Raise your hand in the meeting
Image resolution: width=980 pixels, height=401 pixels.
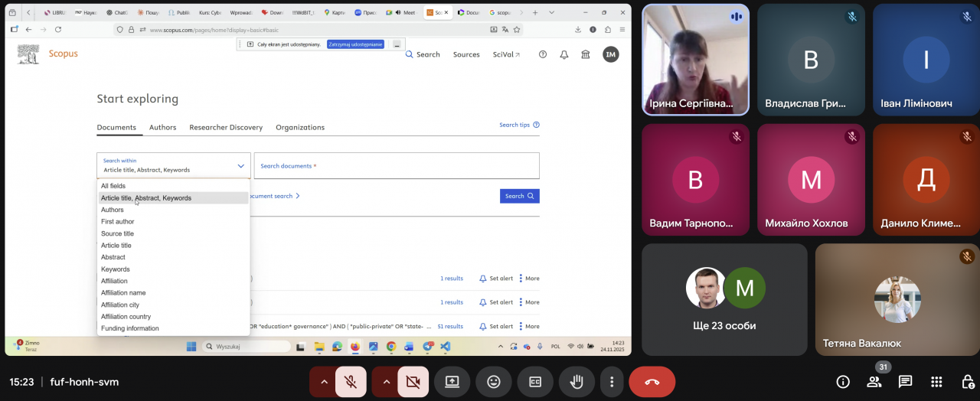point(577,382)
